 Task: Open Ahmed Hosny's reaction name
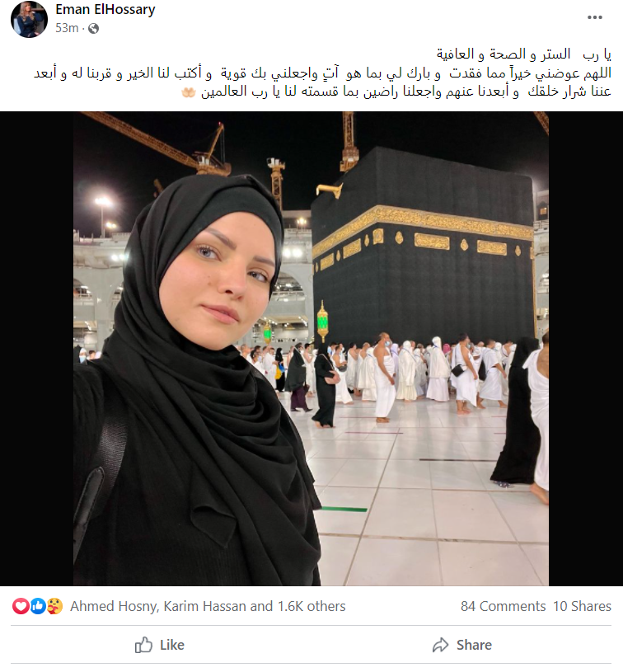point(114,606)
